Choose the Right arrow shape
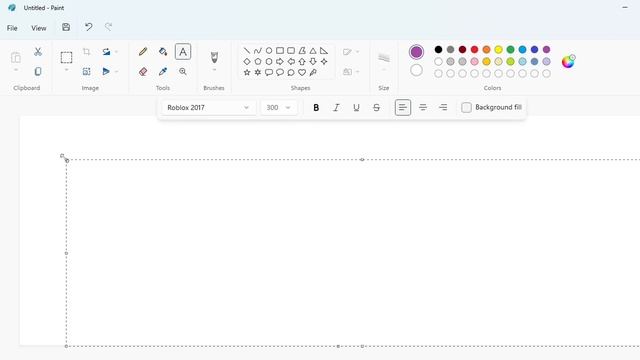The height and width of the screenshot is (360, 640). (280, 62)
